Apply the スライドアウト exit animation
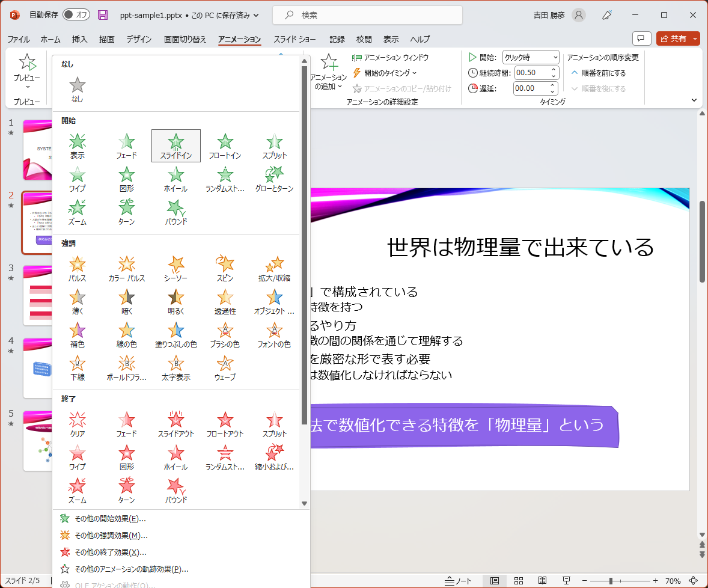Screen dimensions: 708x588 click(175, 424)
